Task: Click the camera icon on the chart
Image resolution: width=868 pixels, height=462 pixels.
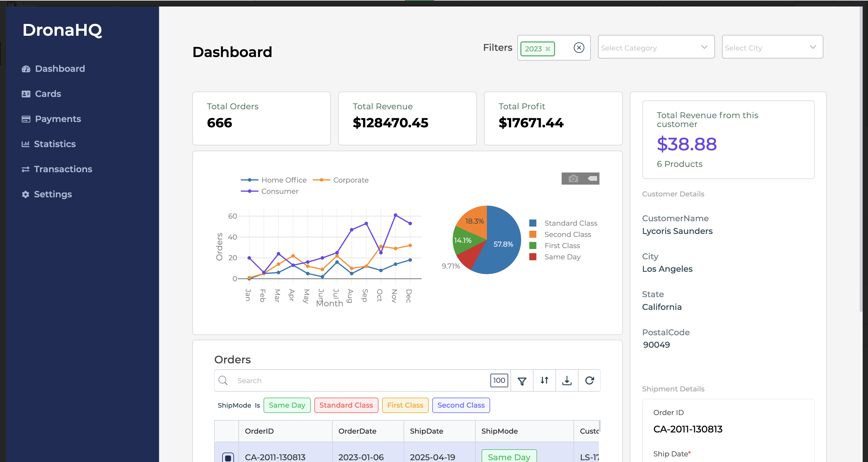Action: pyautogui.click(x=573, y=179)
